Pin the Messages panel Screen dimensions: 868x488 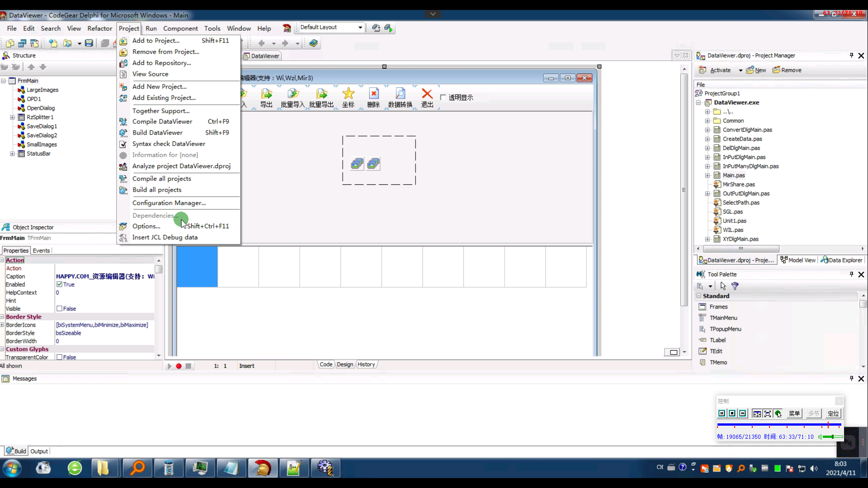[851, 379]
